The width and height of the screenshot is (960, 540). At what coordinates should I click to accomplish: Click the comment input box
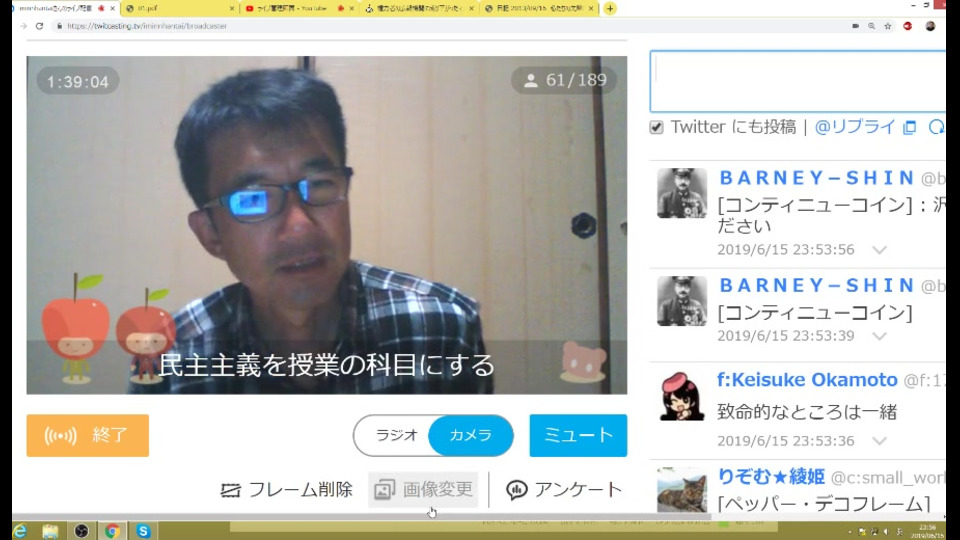(798, 81)
